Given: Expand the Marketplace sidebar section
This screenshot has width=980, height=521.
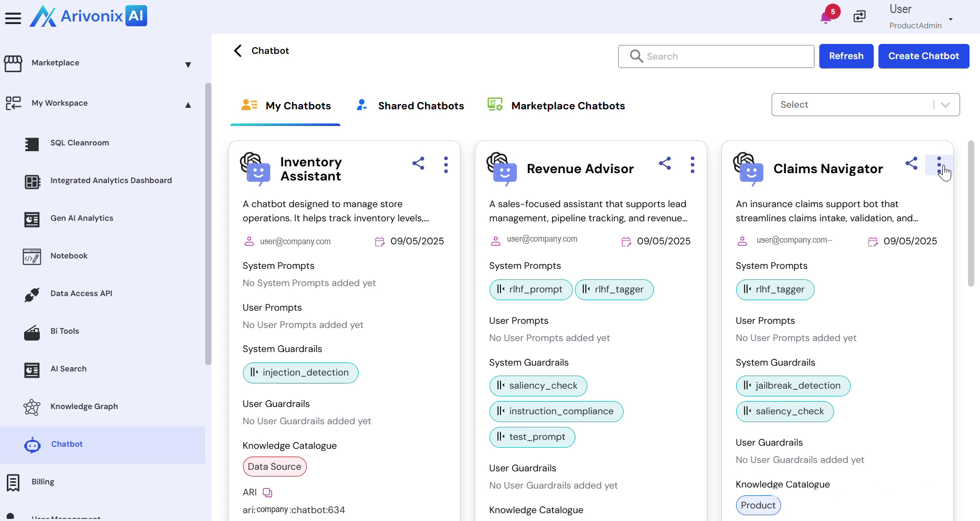Looking at the screenshot, I should (188, 65).
